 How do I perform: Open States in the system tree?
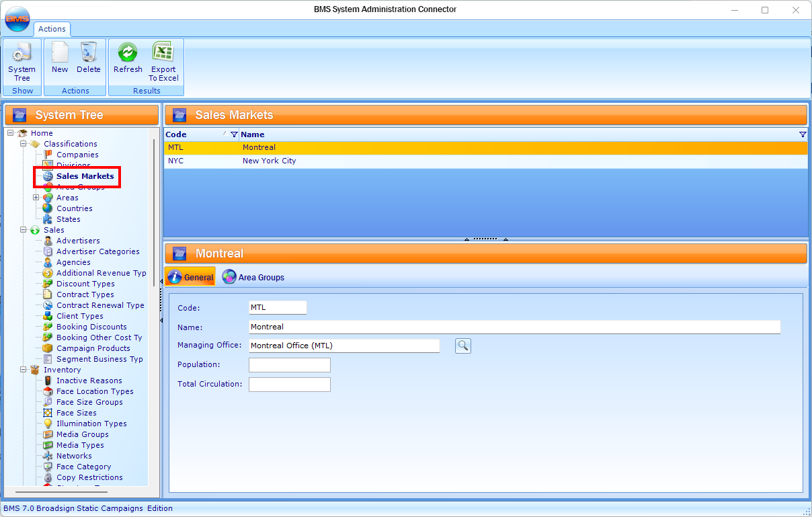click(69, 219)
